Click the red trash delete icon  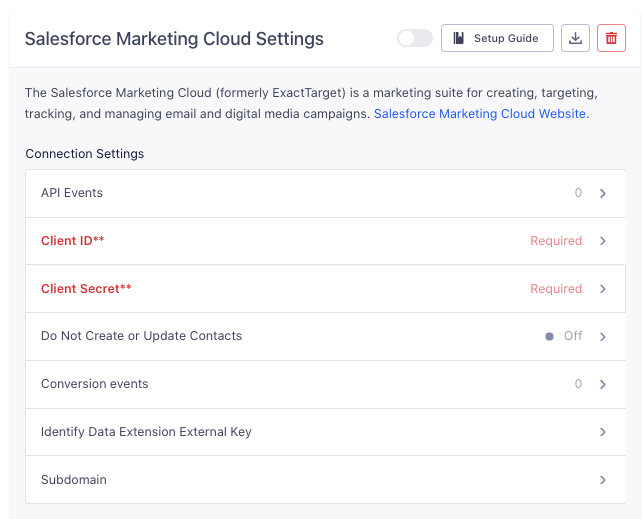point(610,39)
